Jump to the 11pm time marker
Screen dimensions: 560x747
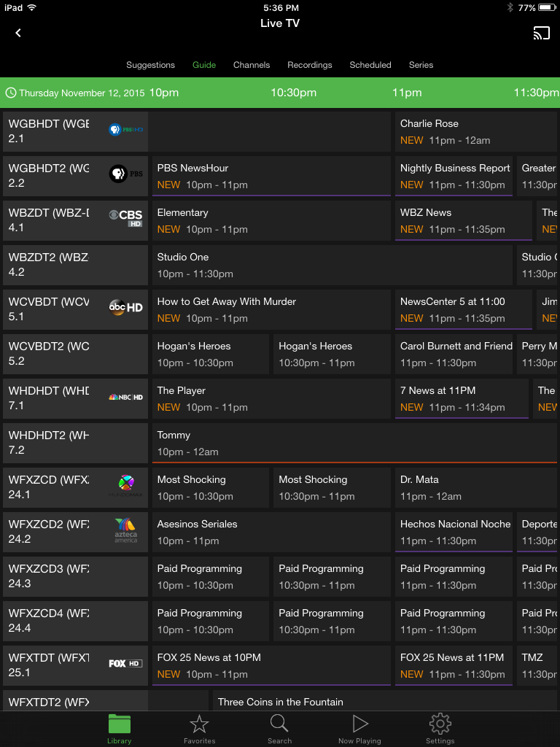[407, 93]
